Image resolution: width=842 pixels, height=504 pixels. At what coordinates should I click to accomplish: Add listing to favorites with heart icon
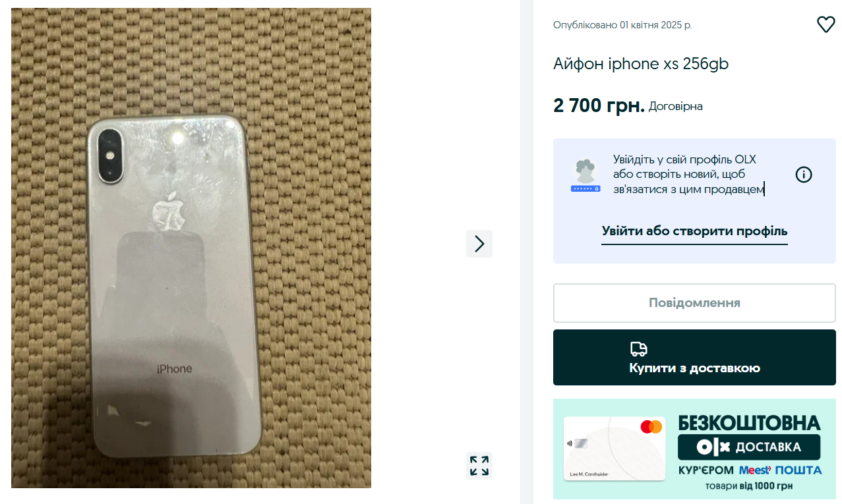(826, 25)
